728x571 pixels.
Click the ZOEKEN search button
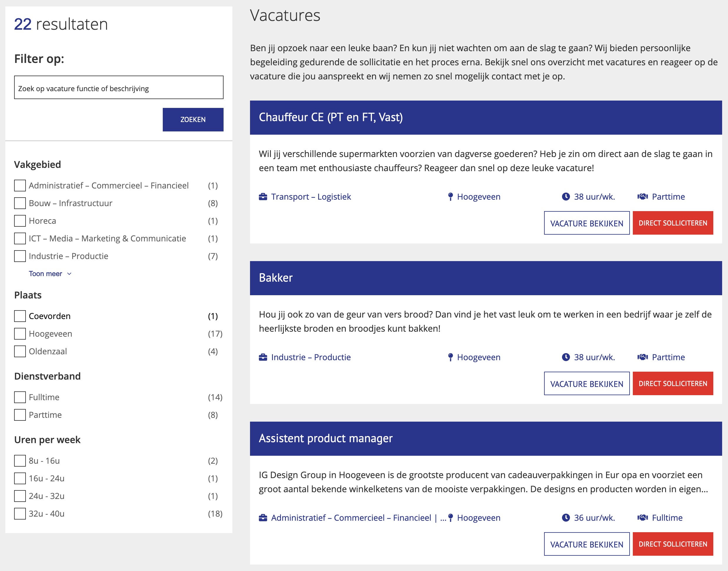click(193, 119)
